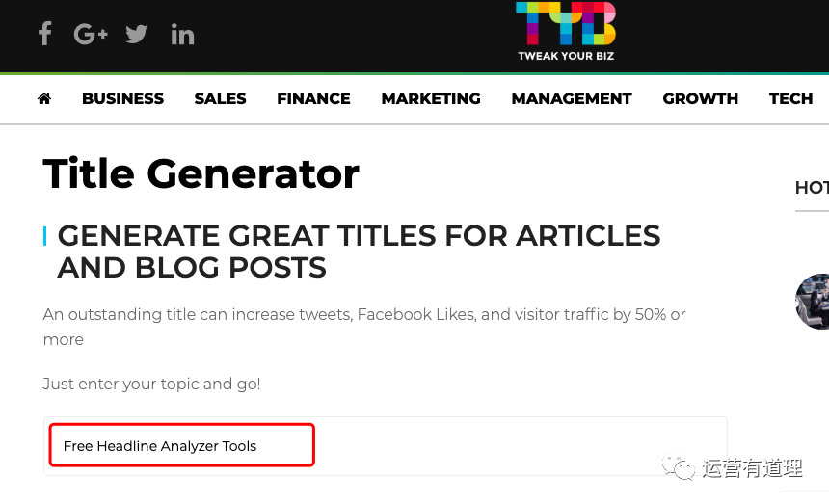Image resolution: width=829 pixels, height=504 pixels.
Task: Open the GROWTH menu item
Action: [x=701, y=99]
